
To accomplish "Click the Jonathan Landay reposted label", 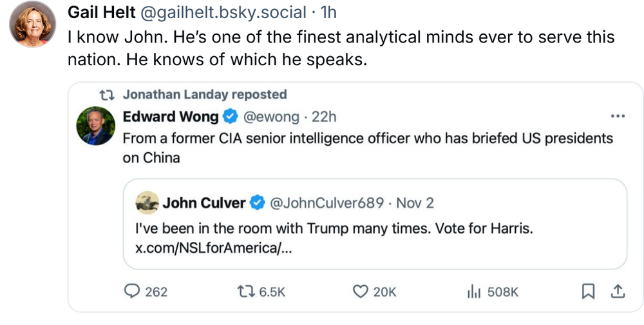I will (205, 95).
